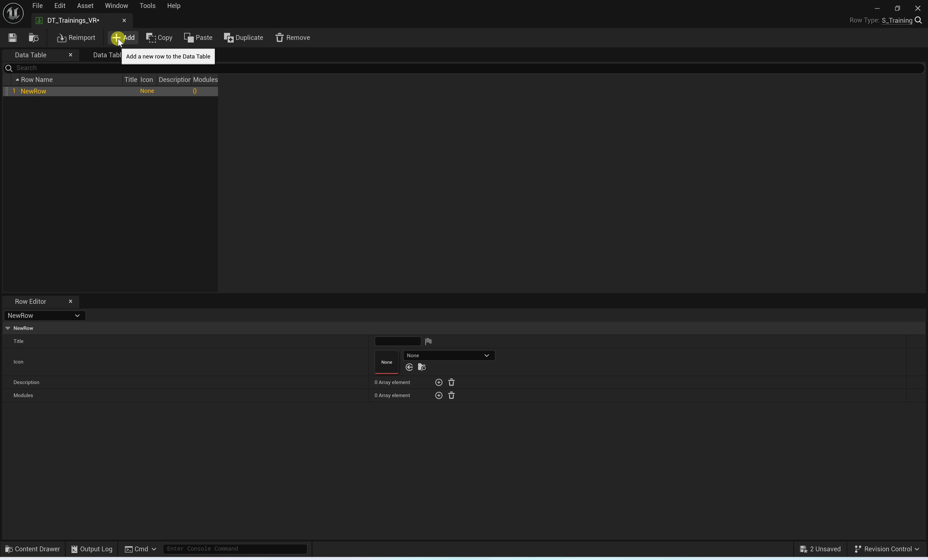Collapse the NewRow category section
Image resolution: width=928 pixels, height=560 pixels.
(x=7, y=328)
